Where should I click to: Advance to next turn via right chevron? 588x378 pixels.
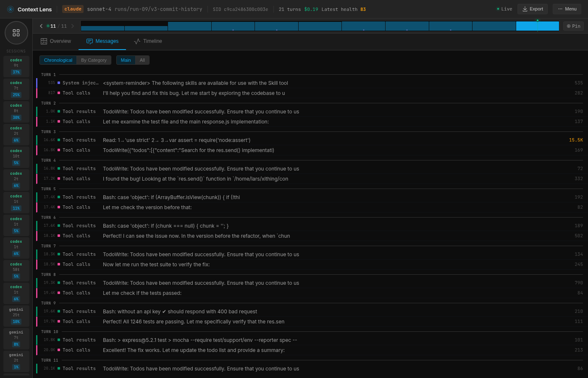[72, 26]
